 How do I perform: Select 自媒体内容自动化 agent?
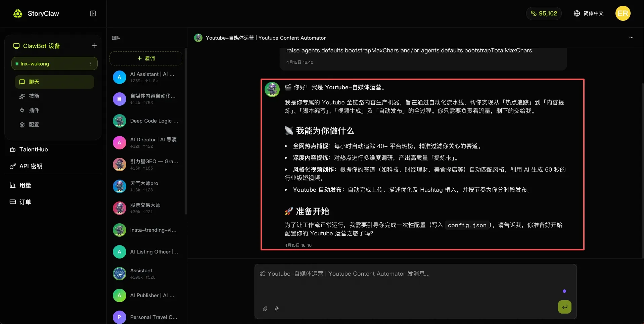click(146, 99)
